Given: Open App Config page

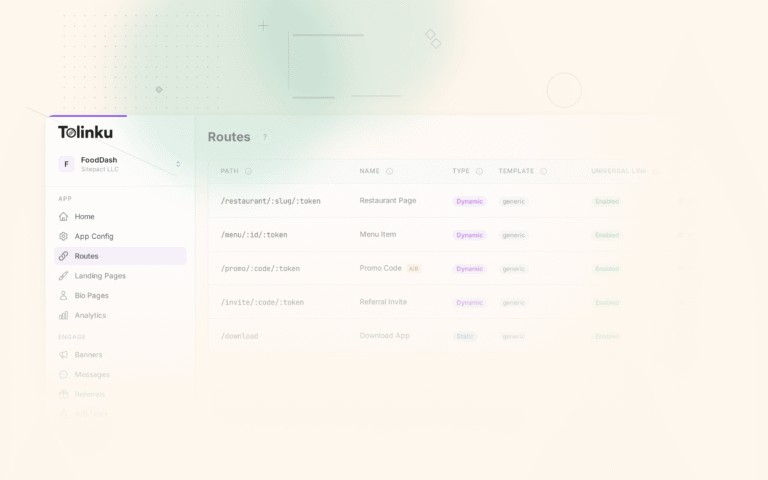Looking at the screenshot, I should tap(120, 236).
